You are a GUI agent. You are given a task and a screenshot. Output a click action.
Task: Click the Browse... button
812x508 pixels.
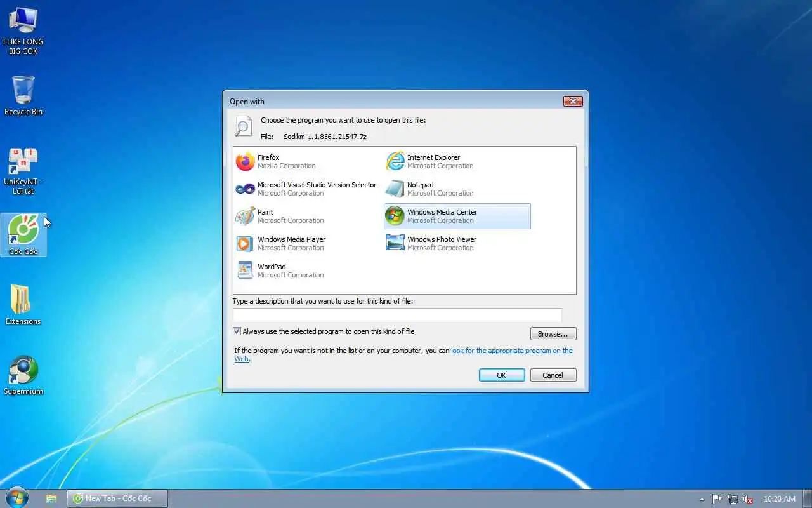pyautogui.click(x=553, y=334)
